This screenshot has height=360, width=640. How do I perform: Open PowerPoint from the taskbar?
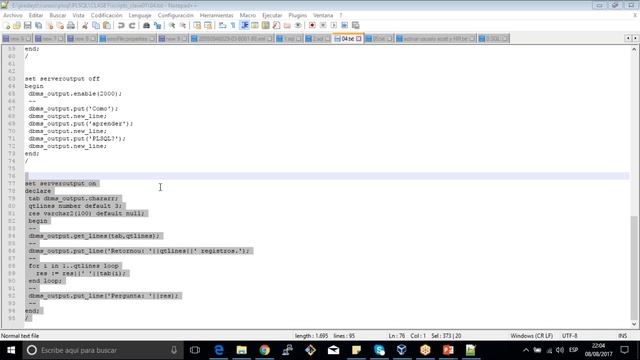coord(448,350)
